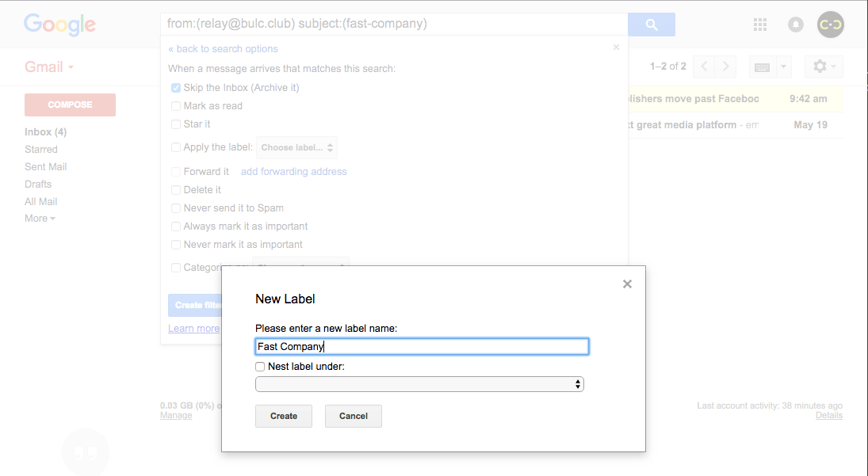The image size is (868, 476).
Task: Check the Star it option
Action: coord(176,124)
